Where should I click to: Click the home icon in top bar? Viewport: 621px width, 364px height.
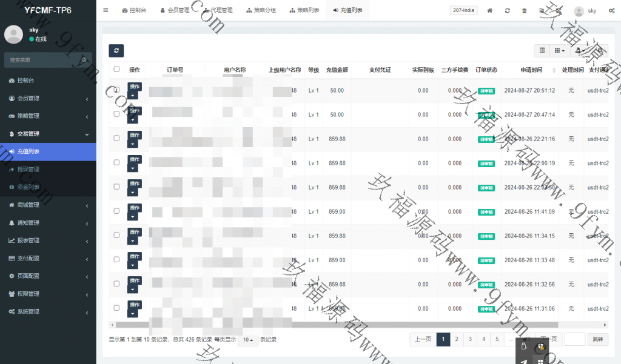click(x=490, y=10)
